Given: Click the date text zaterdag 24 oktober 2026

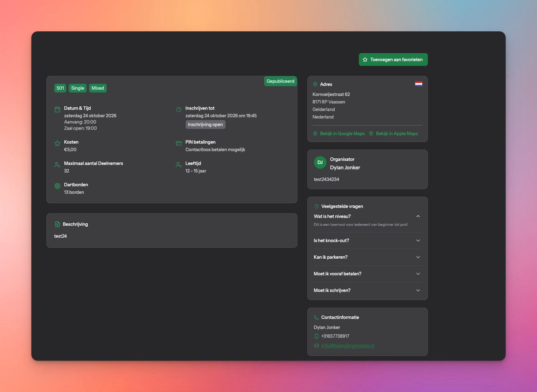Looking at the screenshot, I should pos(90,116).
